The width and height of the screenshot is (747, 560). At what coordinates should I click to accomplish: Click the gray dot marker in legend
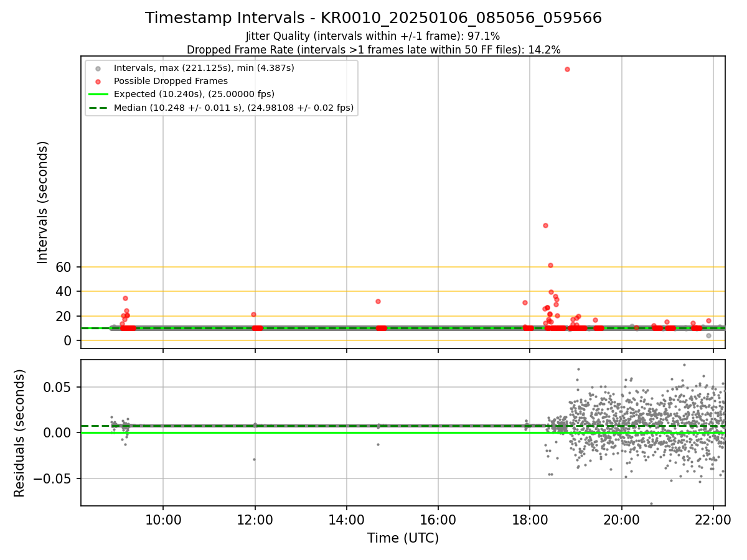96,68
